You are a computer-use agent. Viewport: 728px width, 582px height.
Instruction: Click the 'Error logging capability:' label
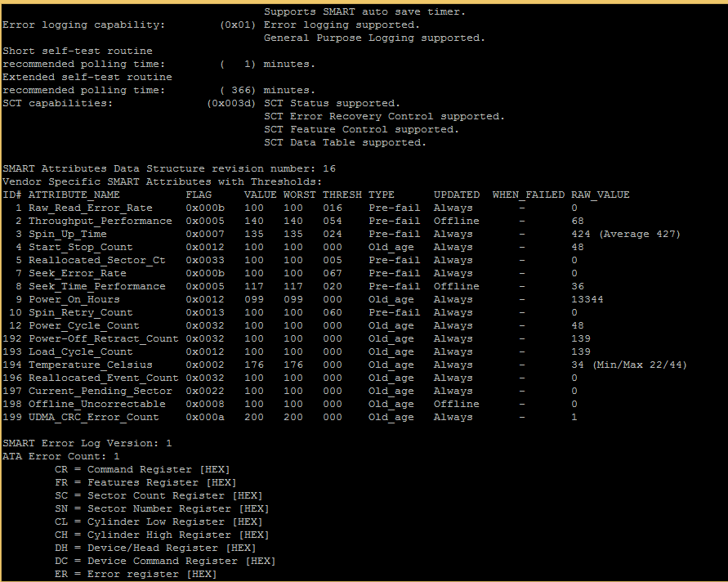point(83,25)
